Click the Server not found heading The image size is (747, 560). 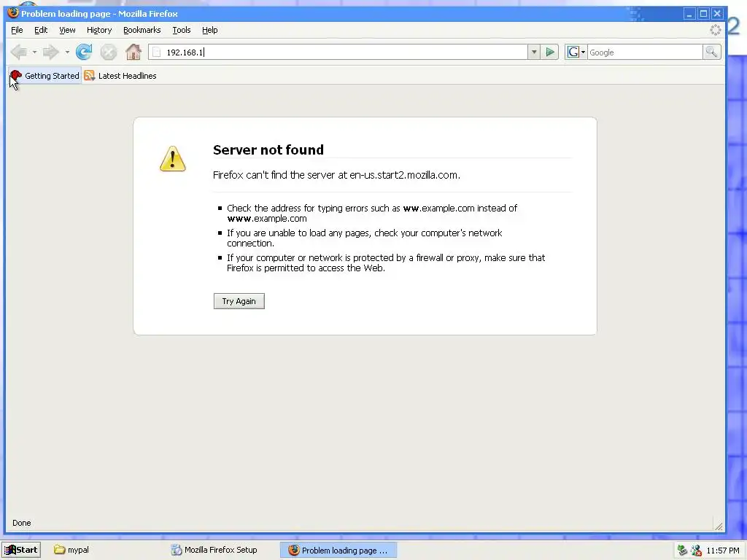[x=268, y=150]
